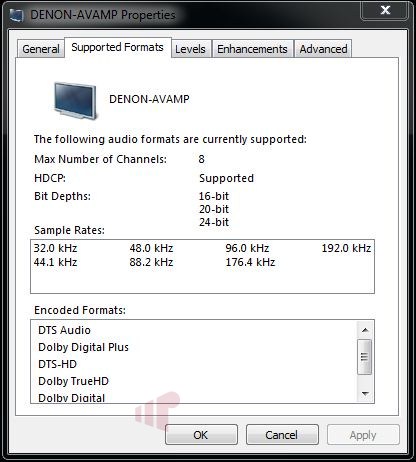Select the DTS-HD format entry
The image size is (416, 462).
coord(57,364)
